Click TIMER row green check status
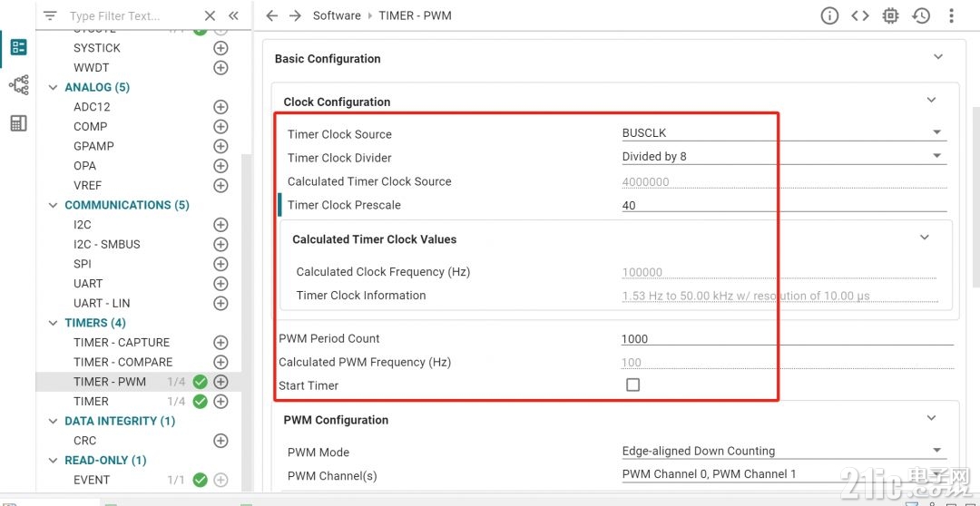Viewport: 980px width, 506px height. tap(200, 401)
